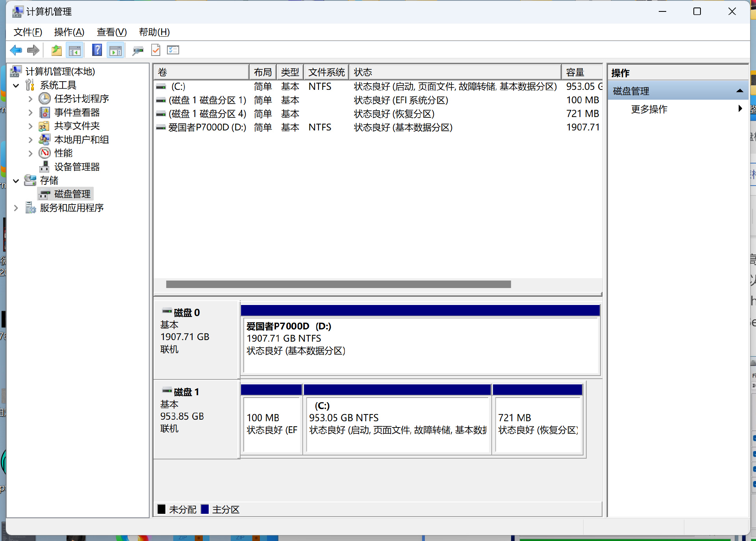Toggle Show/Hide Action Pane toolbar icon
The width and height of the screenshot is (756, 541).
pos(115,50)
